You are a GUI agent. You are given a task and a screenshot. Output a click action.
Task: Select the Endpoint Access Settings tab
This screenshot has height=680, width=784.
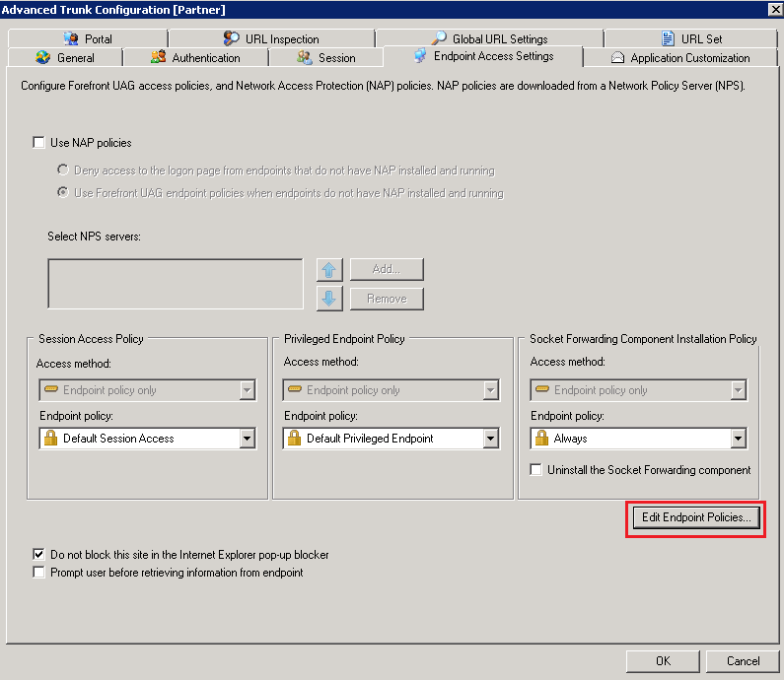coord(483,56)
